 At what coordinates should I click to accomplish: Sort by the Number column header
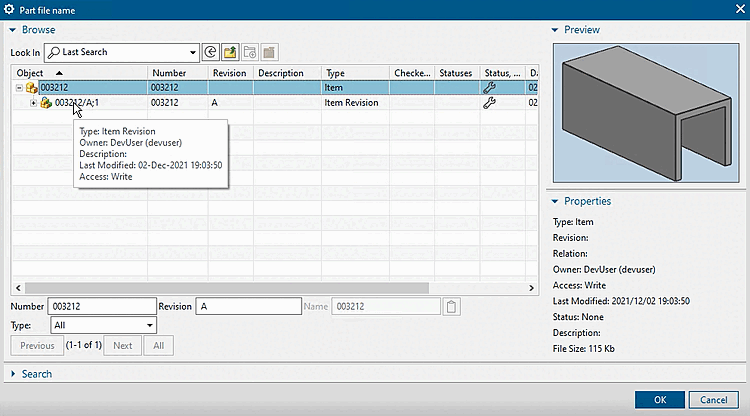pyautogui.click(x=178, y=73)
